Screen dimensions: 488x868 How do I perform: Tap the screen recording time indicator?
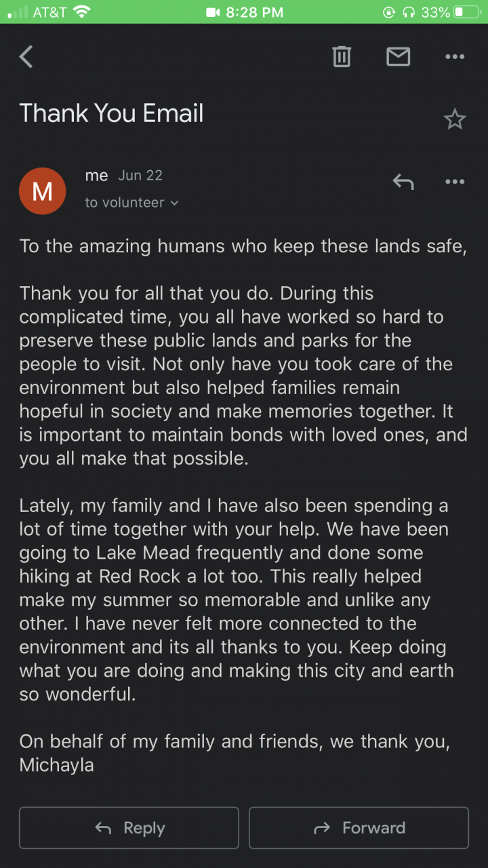click(244, 12)
